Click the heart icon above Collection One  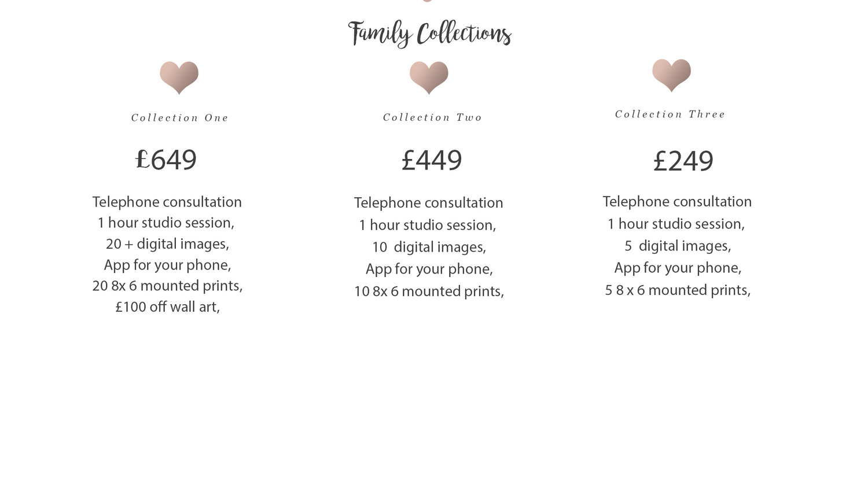(x=179, y=77)
